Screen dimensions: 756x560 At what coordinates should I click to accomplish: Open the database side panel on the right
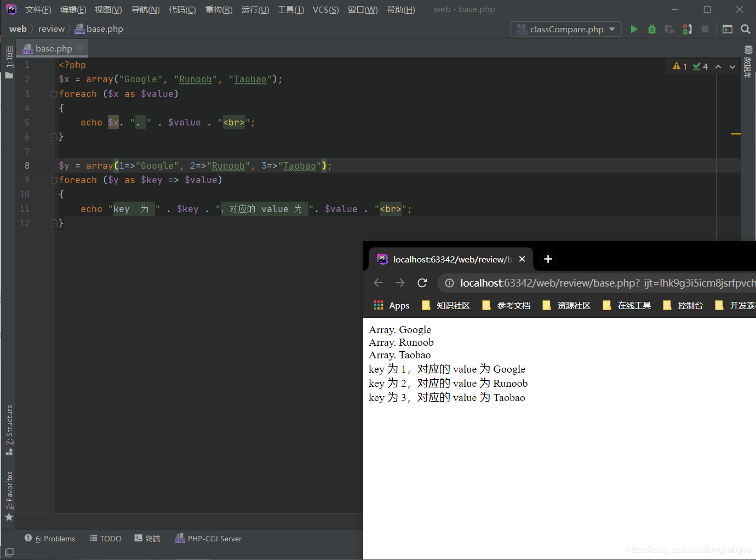pos(748,62)
